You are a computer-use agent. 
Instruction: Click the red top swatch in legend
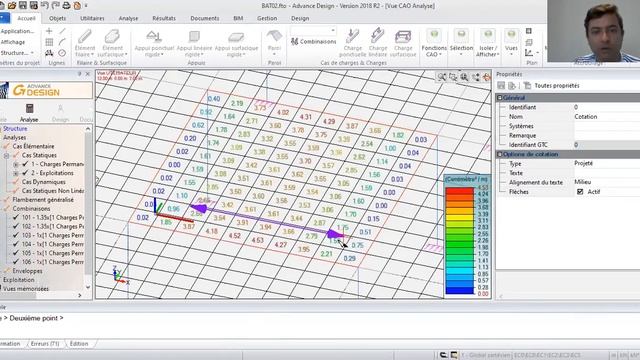460,191
